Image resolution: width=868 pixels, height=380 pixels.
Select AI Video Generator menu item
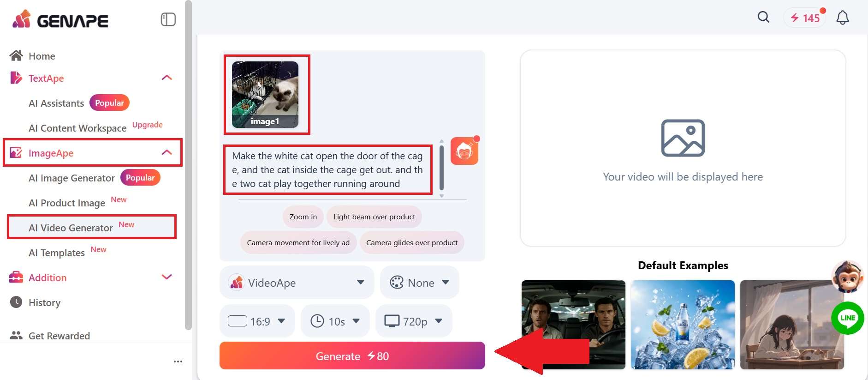coord(92,227)
